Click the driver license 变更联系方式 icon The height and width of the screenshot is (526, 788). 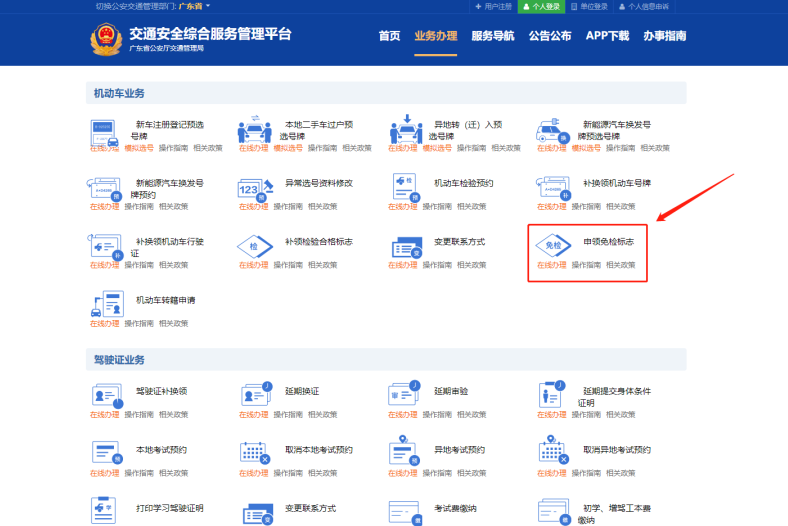coord(258,514)
